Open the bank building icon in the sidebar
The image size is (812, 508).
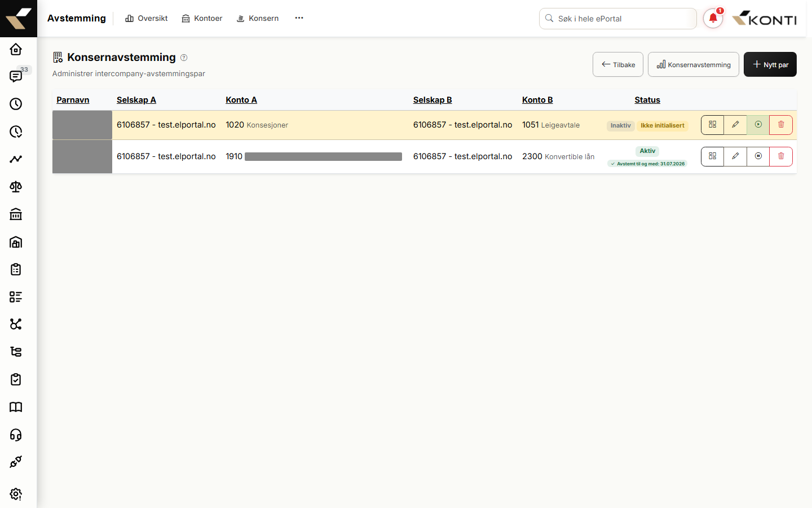click(x=16, y=214)
